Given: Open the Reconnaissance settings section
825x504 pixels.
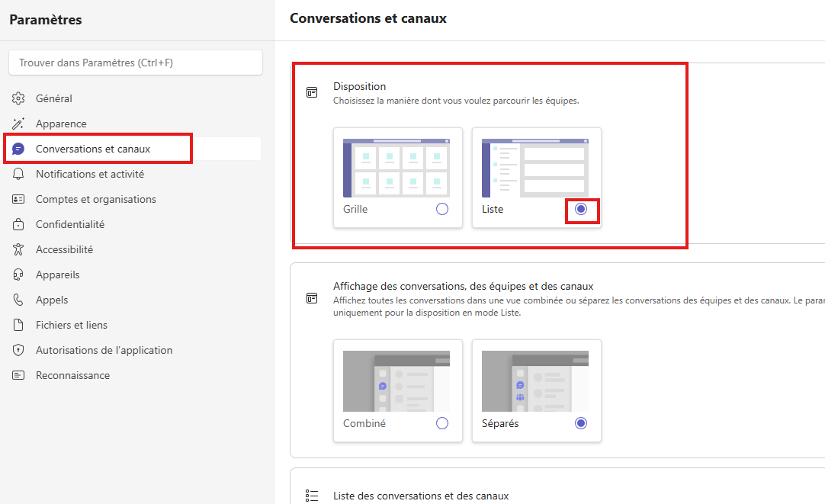Looking at the screenshot, I should coord(72,375).
